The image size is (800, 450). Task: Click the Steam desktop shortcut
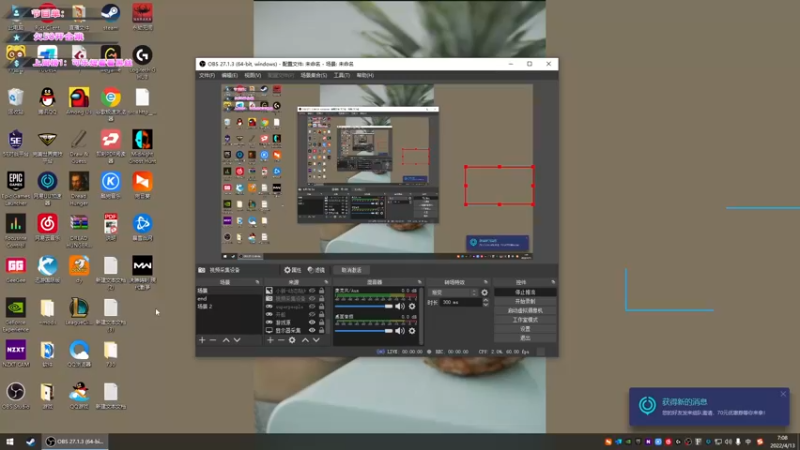click(110, 17)
